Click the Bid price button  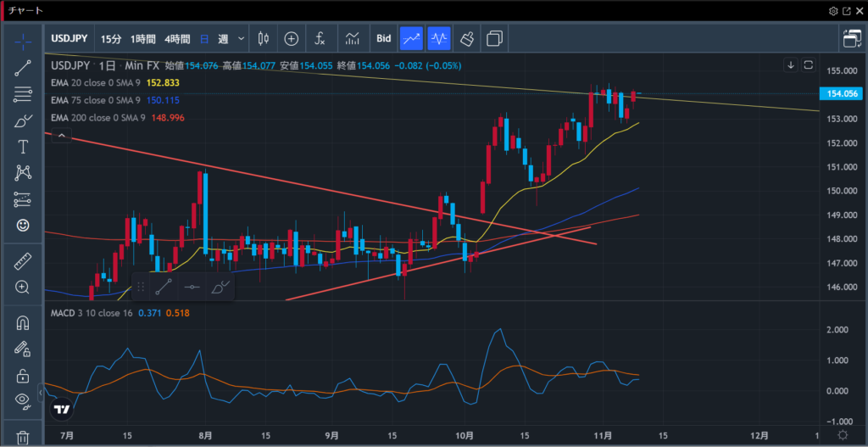point(383,38)
